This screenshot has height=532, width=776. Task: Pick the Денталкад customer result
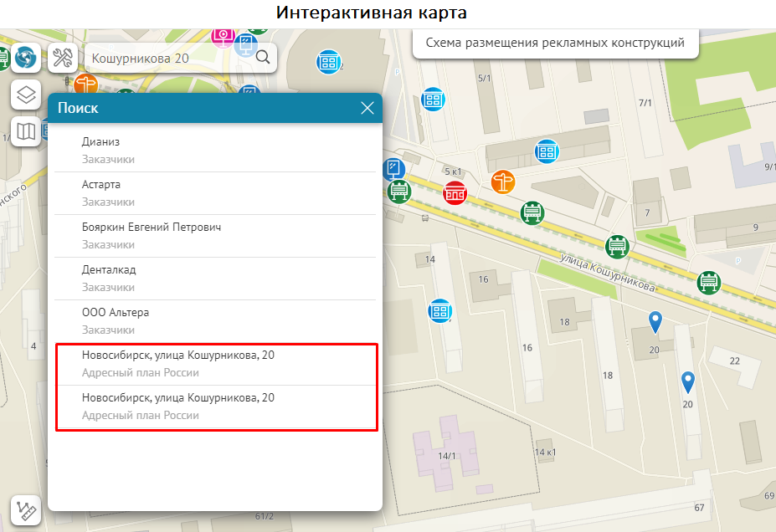tap(214, 278)
